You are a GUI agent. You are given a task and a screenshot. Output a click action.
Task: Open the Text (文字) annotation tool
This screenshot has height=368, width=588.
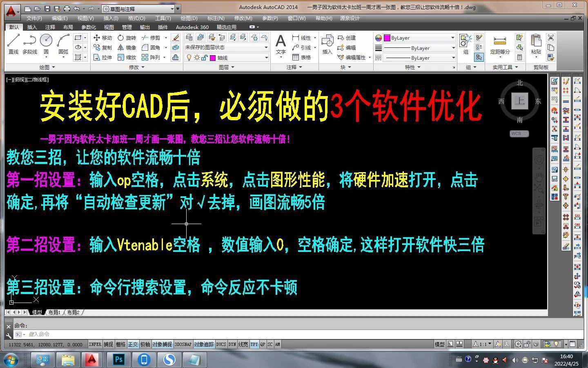pyautogui.click(x=281, y=44)
